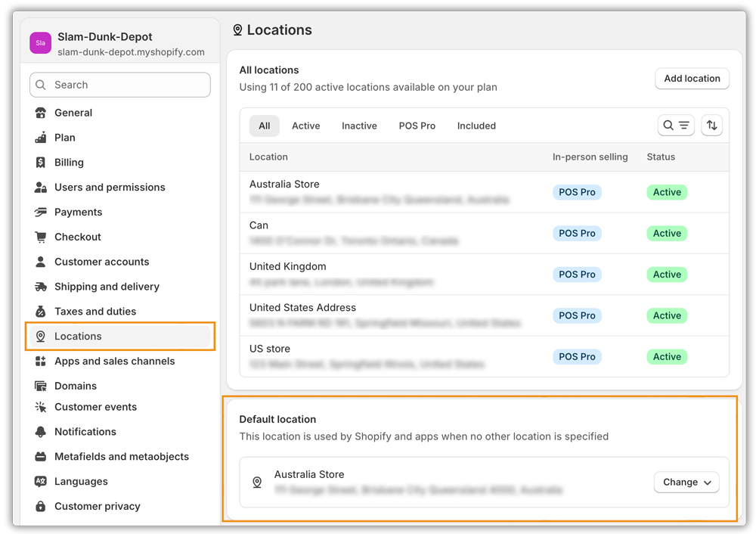Click the Payments icon in sidebar
Viewport: 756px width, 534px height.
[41, 213]
